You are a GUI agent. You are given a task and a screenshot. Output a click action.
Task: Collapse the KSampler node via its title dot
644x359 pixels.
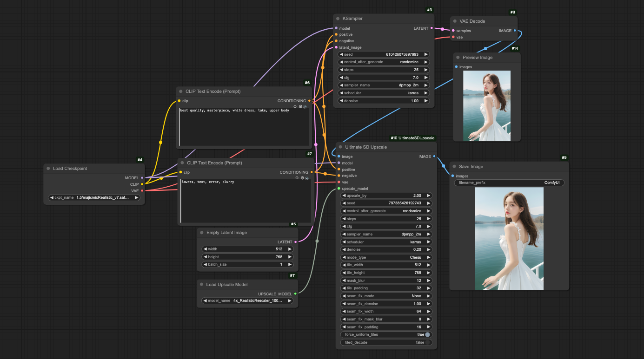click(338, 19)
